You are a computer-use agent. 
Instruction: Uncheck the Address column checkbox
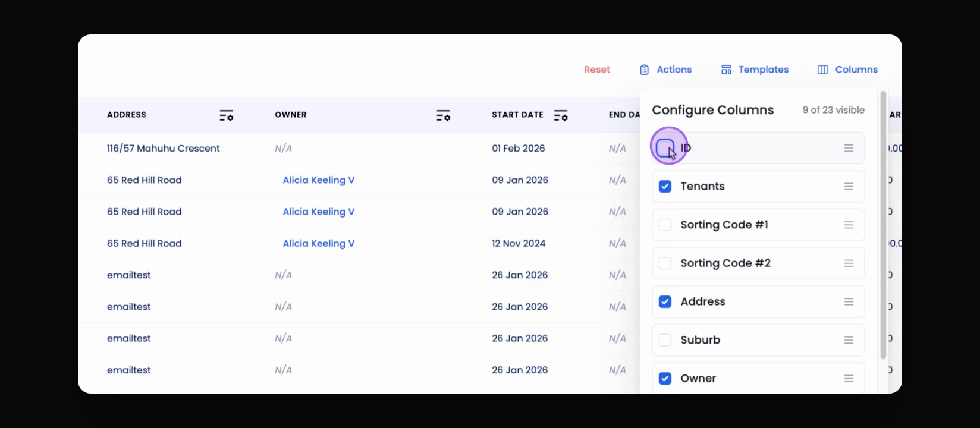665,302
